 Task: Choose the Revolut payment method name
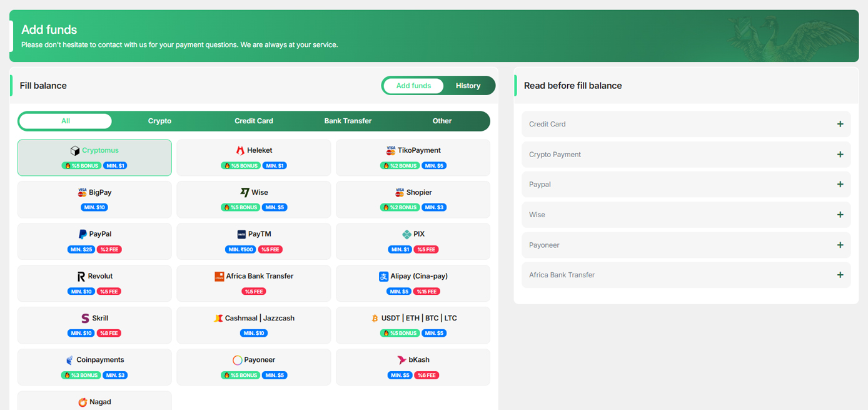(100, 276)
